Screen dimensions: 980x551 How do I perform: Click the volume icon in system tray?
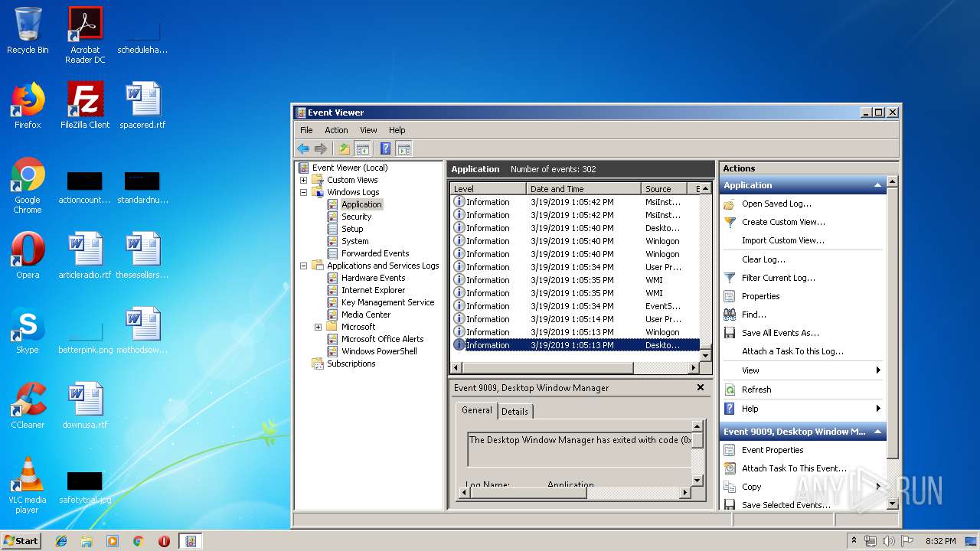(x=889, y=541)
